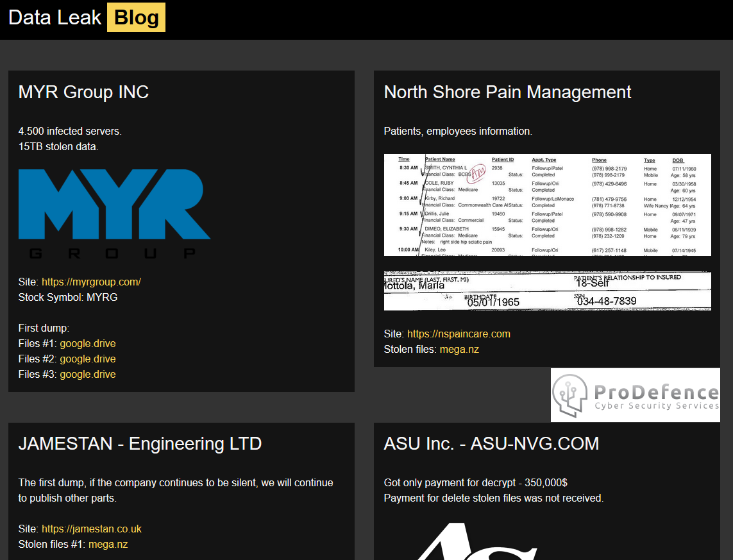733x560 pixels.
Task: Open JAMESTAN stolen files #1 mega.nz link
Action: point(108,544)
